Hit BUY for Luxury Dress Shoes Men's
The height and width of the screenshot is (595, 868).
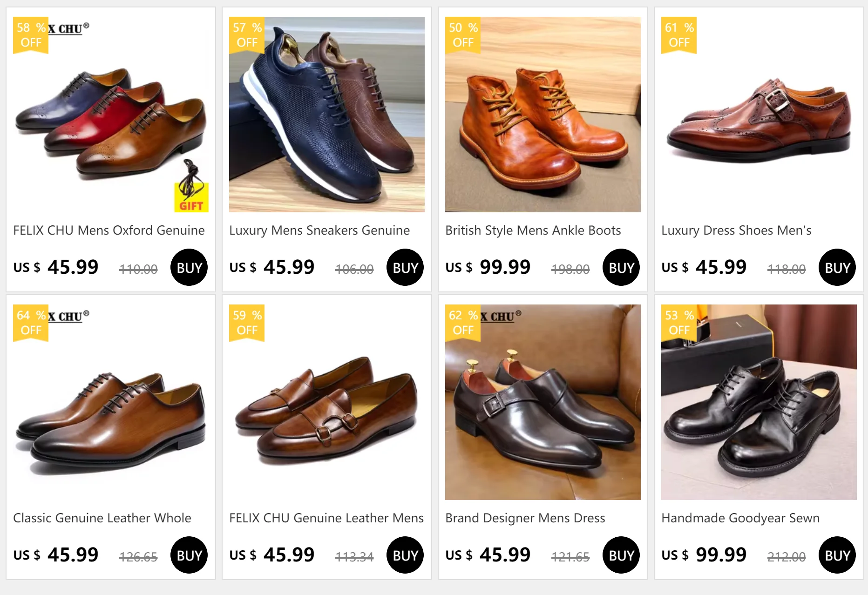(x=837, y=268)
